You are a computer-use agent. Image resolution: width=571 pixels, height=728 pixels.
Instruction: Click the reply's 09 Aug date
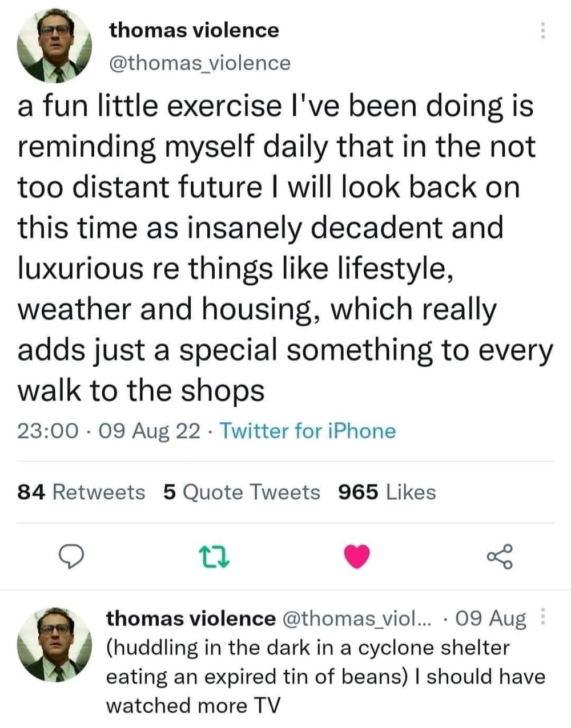click(x=491, y=618)
